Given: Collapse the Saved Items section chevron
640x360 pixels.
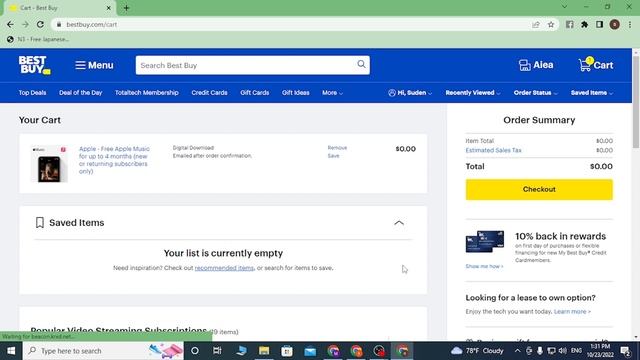Looking at the screenshot, I should click(x=399, y=223).
